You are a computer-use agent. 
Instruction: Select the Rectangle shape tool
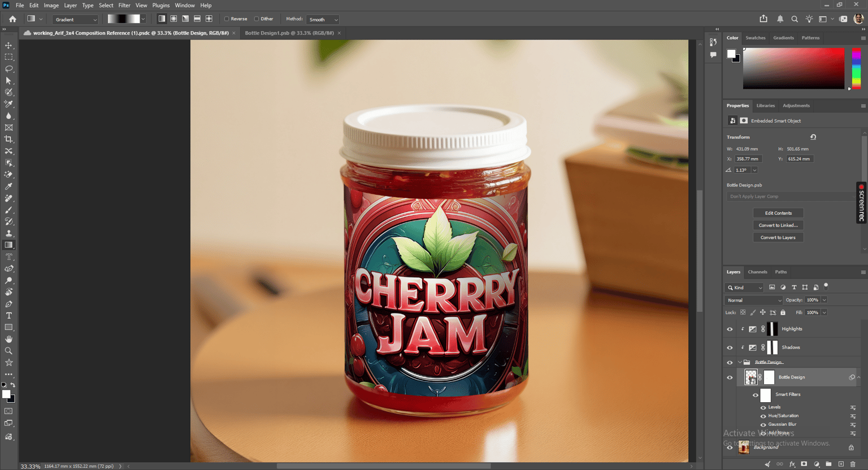8,328
